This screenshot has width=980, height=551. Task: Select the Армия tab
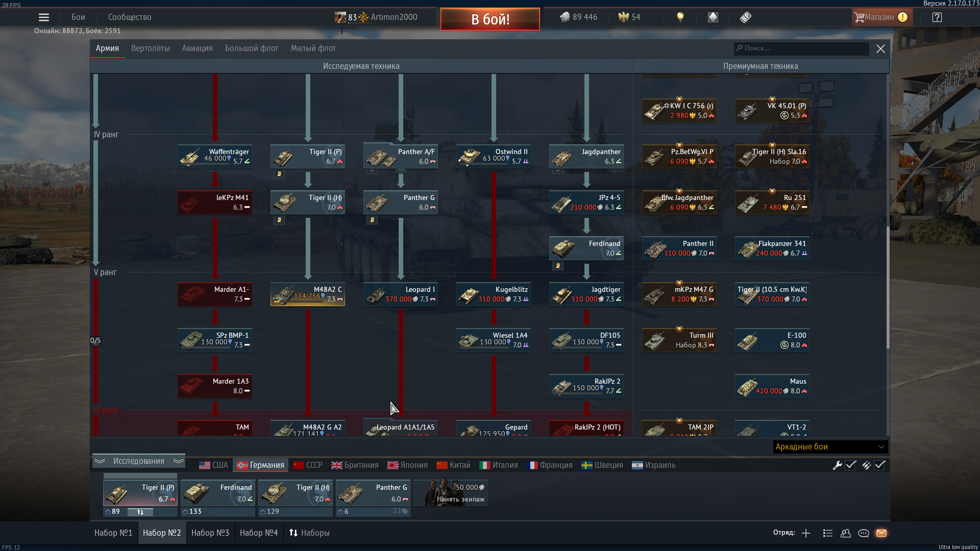pos(107,48)
